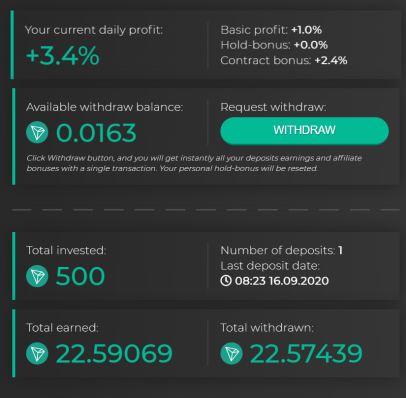Click the TRON icon beside Total earned amount

pyautogui.click(x=37, y=353)
